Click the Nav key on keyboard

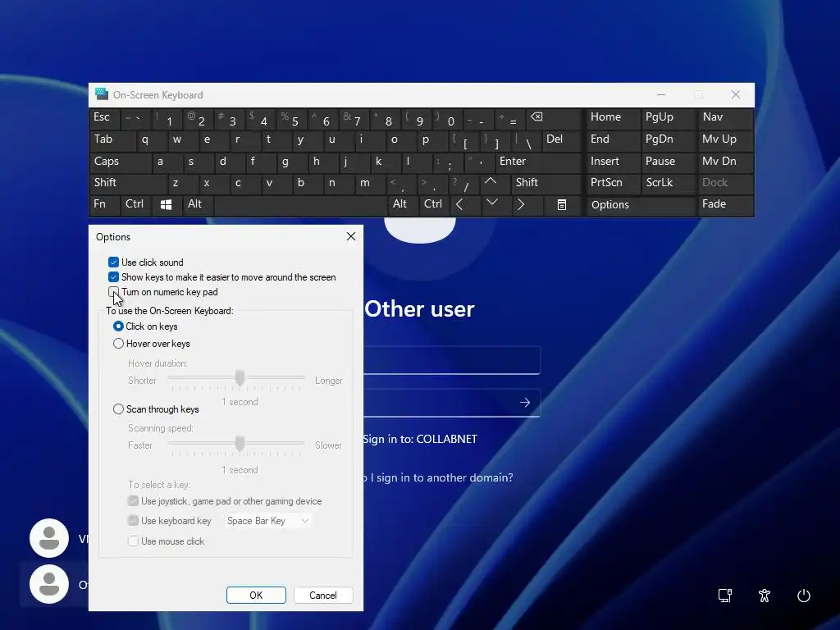725,117
